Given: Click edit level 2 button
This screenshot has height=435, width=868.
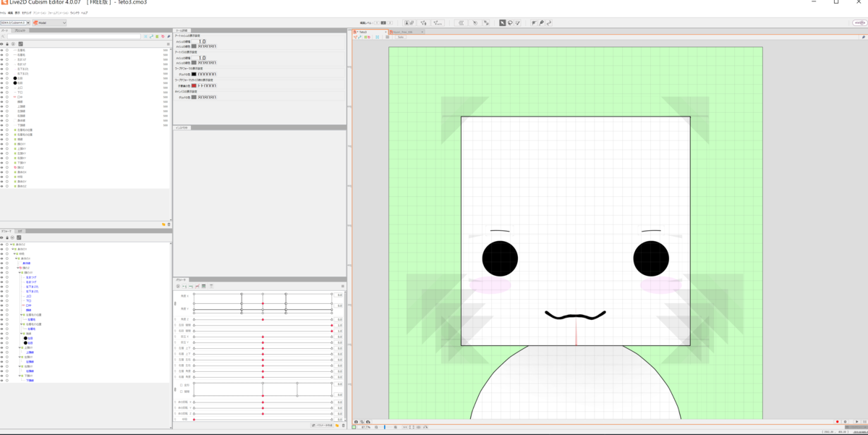Looking at the screenshot, I should pyautogui.click(x=383, y=22).
